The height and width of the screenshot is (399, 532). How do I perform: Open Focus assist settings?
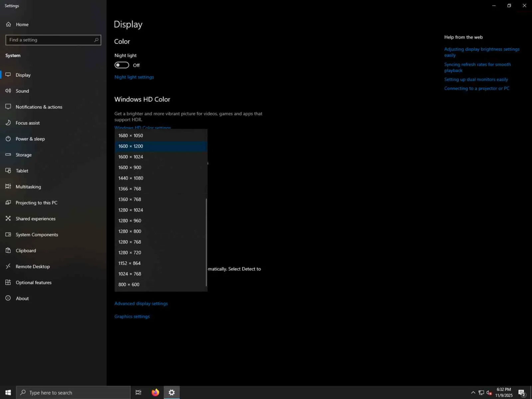tap(53, 123)
